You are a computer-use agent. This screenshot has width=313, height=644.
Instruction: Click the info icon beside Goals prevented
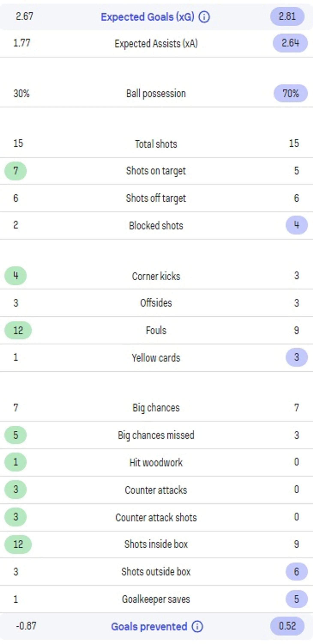[x=197, y=626]
